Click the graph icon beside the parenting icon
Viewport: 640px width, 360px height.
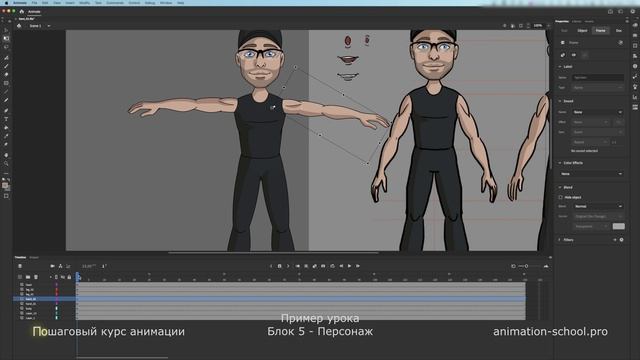68,266
